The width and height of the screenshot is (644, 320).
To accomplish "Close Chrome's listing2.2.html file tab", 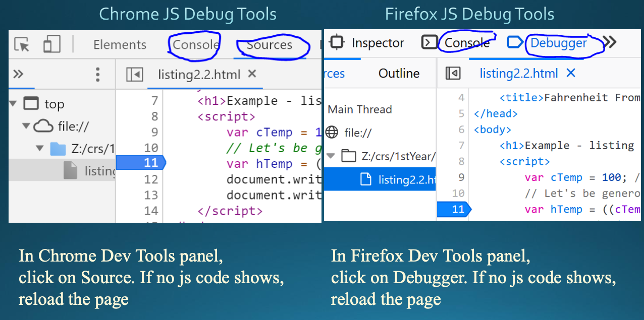I will tap(252, 74).
